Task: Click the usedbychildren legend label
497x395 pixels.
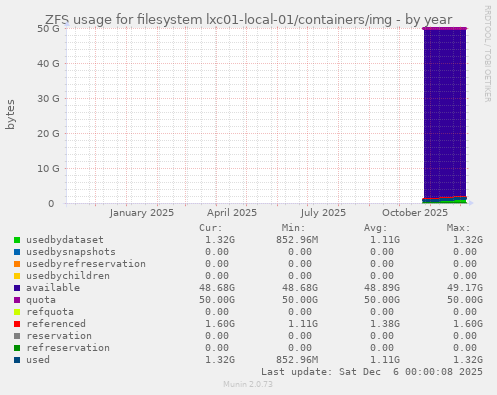Action: (x=68, y=276)
